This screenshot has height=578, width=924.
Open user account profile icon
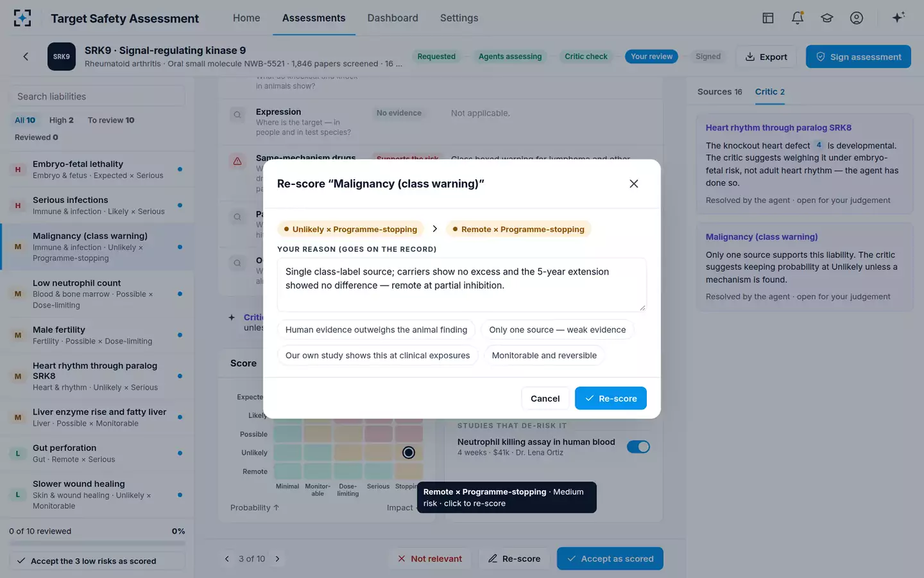click(x=857, y=18)
